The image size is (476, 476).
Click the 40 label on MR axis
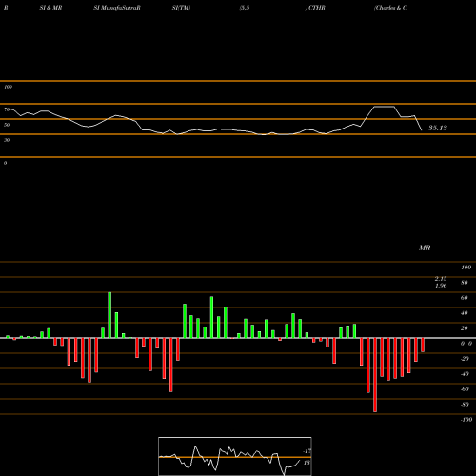(x=465, y=313)
